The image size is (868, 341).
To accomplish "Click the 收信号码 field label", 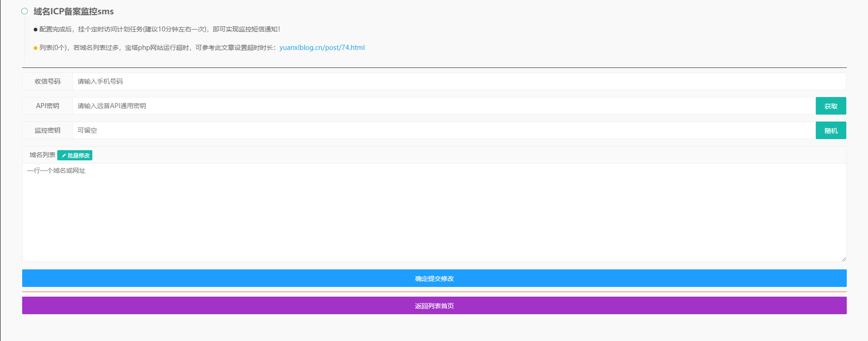I will pos(48,81).
